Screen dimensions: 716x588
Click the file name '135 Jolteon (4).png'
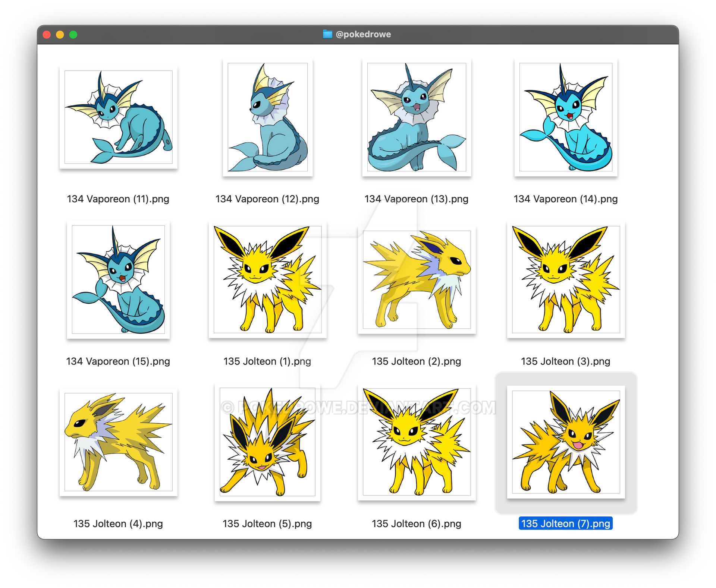pyautogui.click(x=118, y=524)
